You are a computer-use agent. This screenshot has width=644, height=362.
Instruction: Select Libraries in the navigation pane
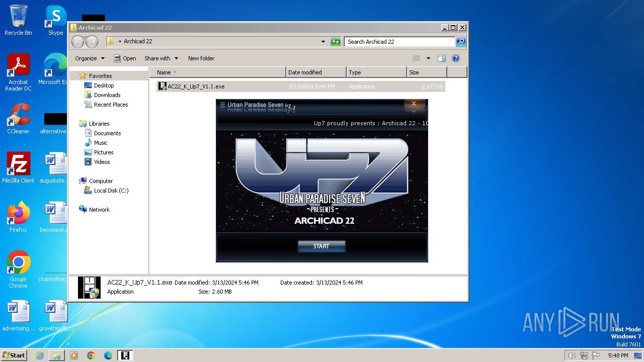click(99, 124)
